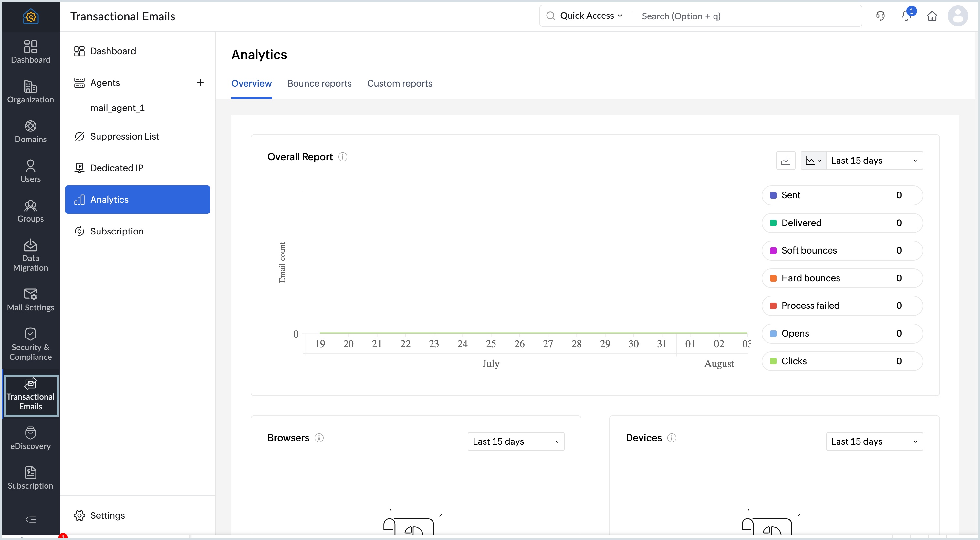The image size is (980, 540).
Task: Open Organization section
Action: [x=30, y=92]
